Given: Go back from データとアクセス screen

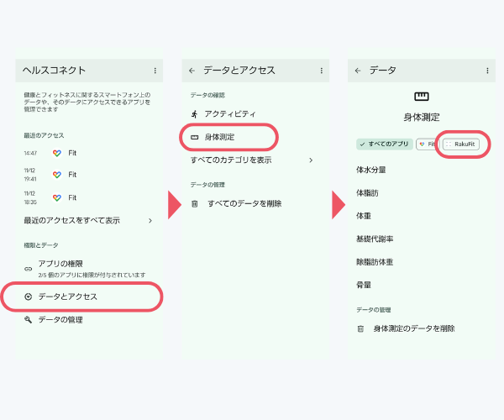Looking at the screenshot, I should tap(192, 71).
